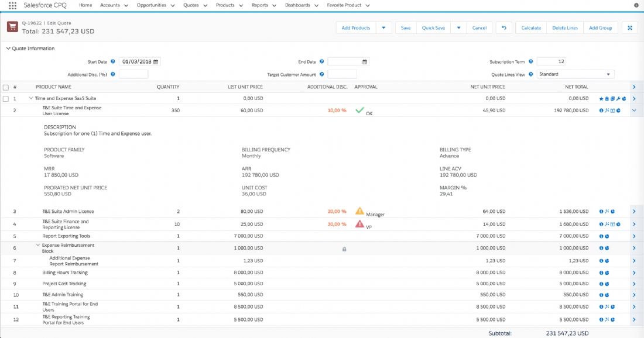644x338 pixels.
Task: Collapse the details drawer for T&E Suite User License row
Action: (x=634, y=111)
